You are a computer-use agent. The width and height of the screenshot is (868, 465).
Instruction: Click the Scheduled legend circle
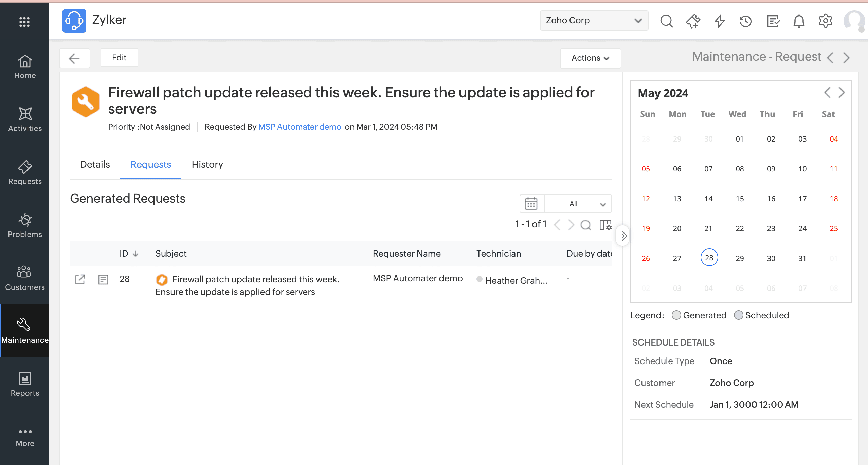pos(738,315)
